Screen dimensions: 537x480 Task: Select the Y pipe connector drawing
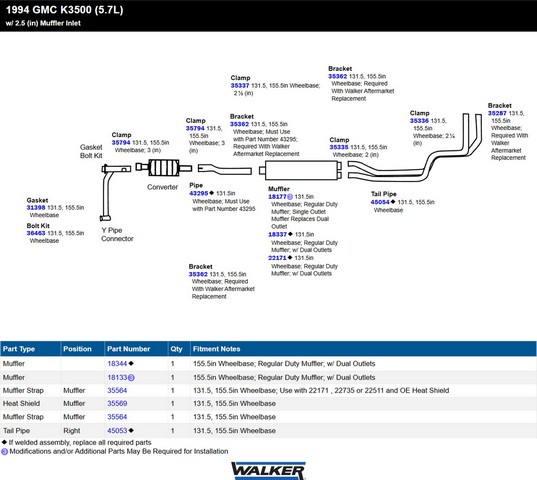[114, 192]
